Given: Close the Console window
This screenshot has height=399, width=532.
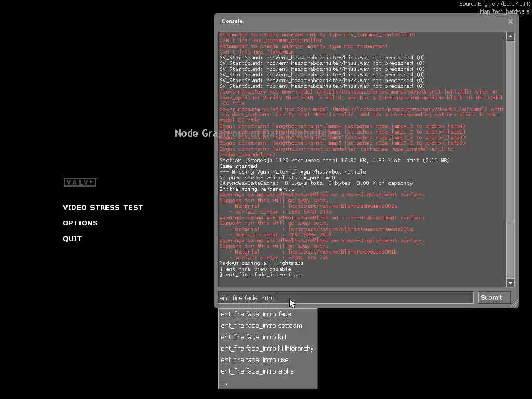Looking at the screenshot, I should pos(510,22).
